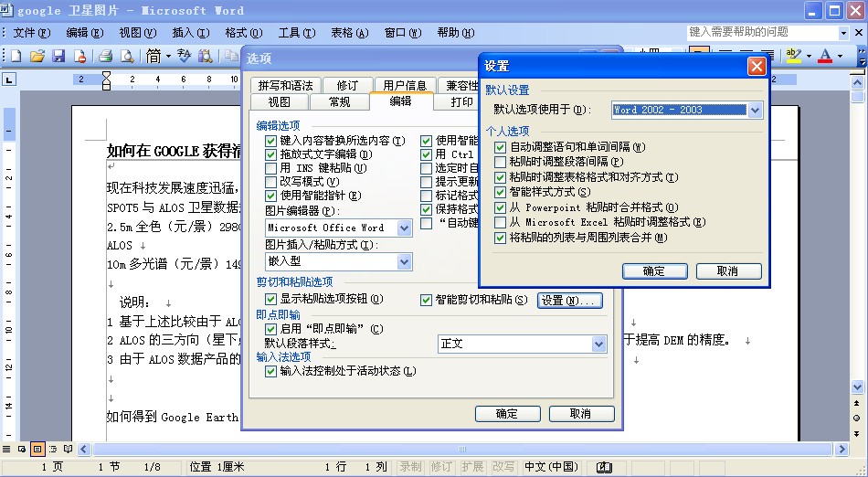This screenshot has width=868, height=477.
Task: Click 确定 in the 选项 dialog
Action: pos(508,414)
